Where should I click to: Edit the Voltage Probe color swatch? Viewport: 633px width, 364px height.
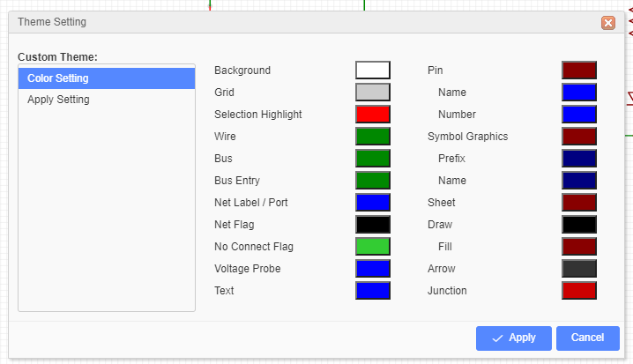tap(373, 269)
